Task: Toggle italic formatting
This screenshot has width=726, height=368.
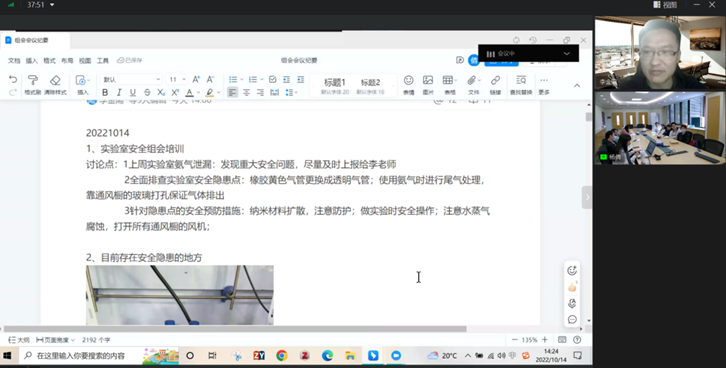Action: [119, 93]
